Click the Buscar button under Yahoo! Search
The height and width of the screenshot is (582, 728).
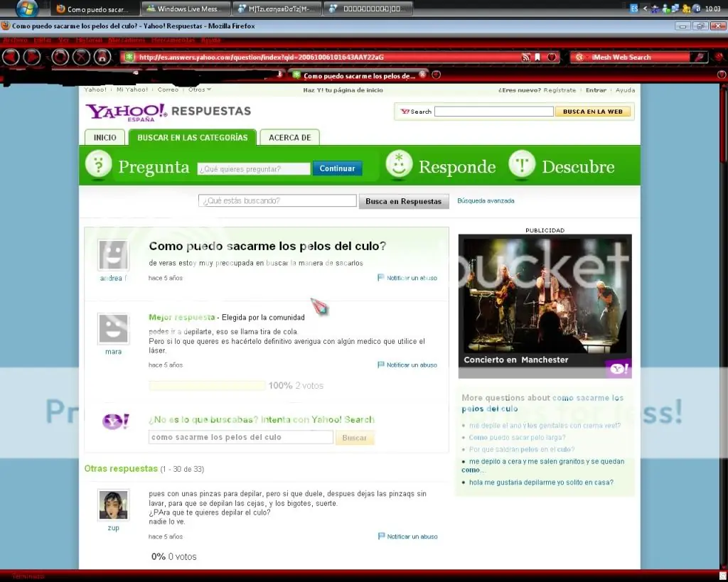pyautogui.click(x=354, y=438)
